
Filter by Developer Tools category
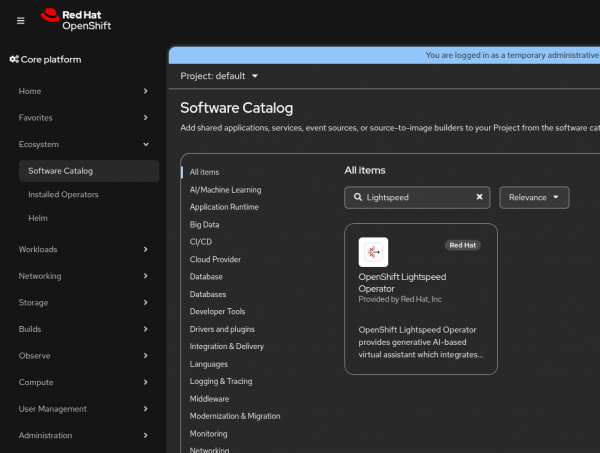pos(217,311)
